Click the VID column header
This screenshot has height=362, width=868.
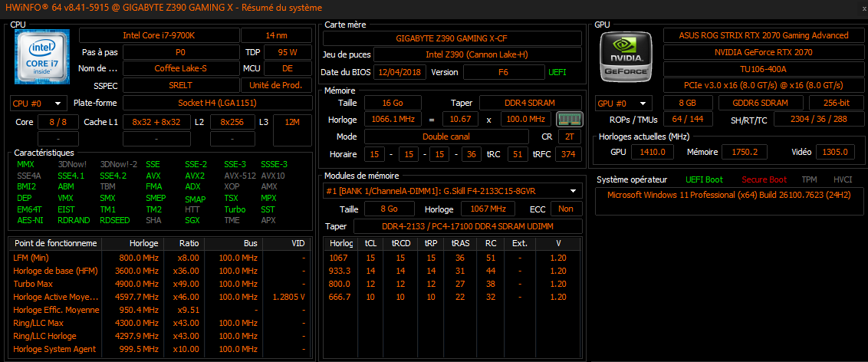pyautogui.click(x=286, y=244)
